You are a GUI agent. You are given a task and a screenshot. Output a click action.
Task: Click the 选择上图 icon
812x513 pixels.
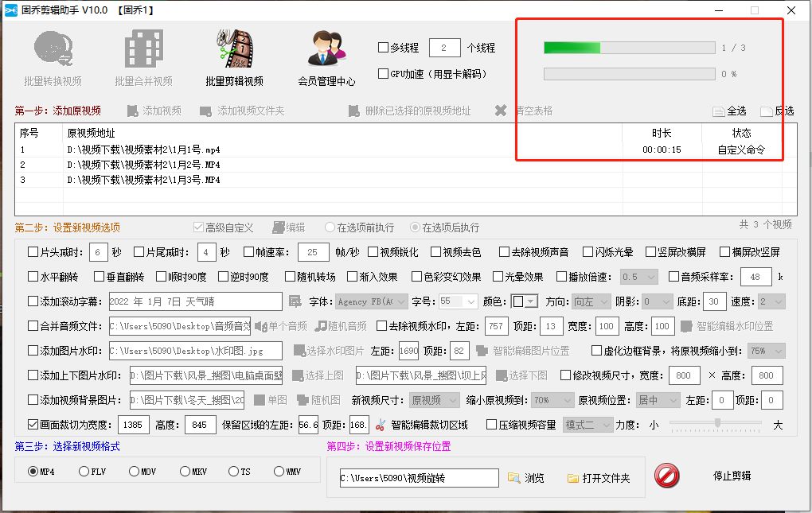tap(298, 375)
